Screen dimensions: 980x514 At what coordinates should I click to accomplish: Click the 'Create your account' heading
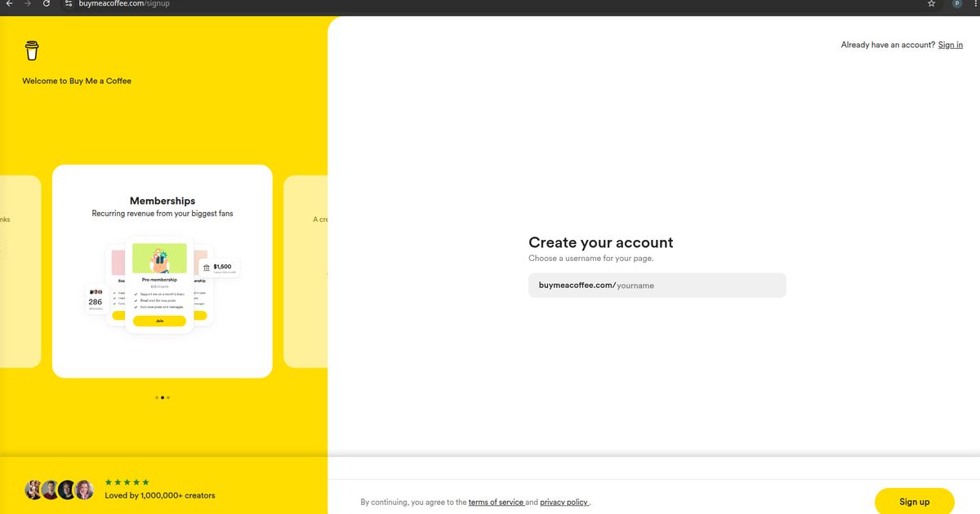pos(601,242)
